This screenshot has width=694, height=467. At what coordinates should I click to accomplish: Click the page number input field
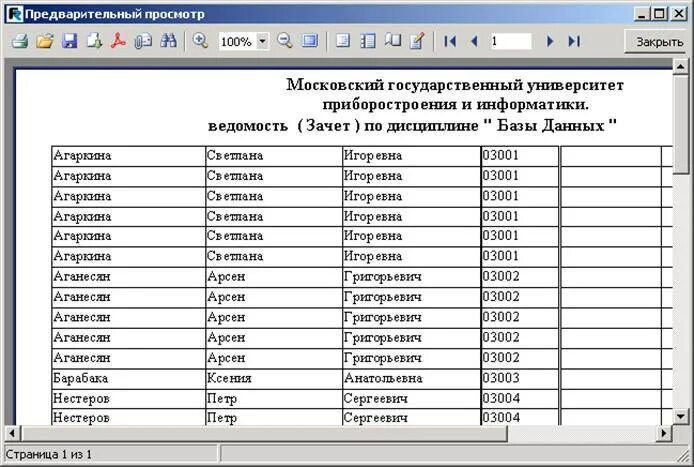tap(510, 42)
